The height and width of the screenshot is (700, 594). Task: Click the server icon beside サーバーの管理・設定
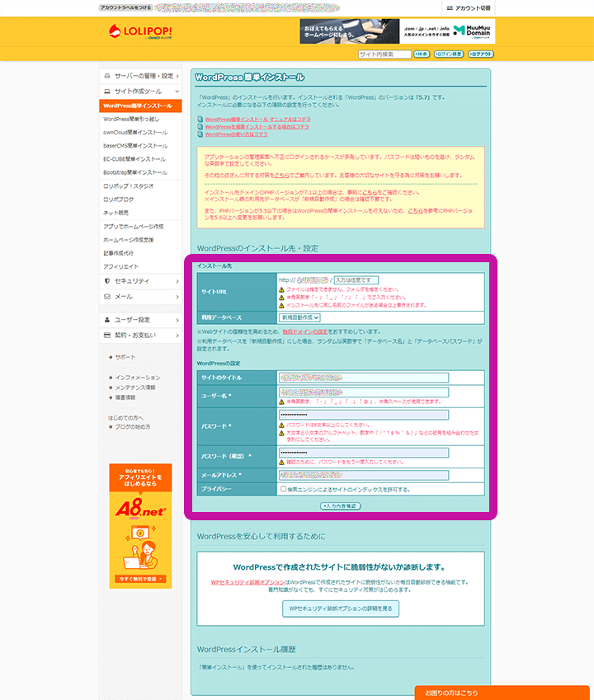coord(107,76)
